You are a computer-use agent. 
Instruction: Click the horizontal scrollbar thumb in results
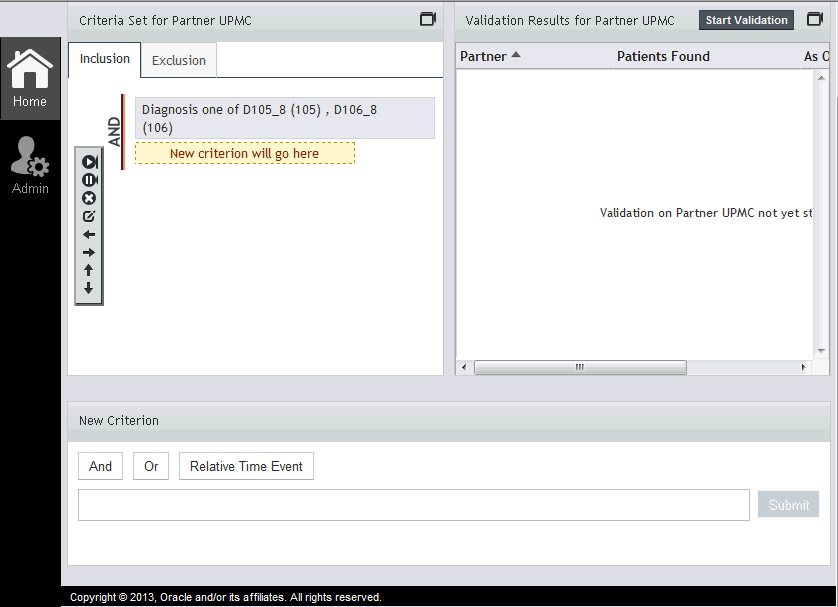580,368
